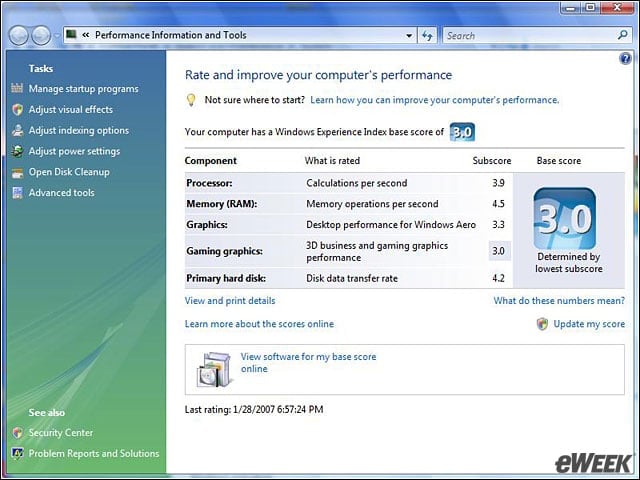Click View software for my base score online

point(308,362)
